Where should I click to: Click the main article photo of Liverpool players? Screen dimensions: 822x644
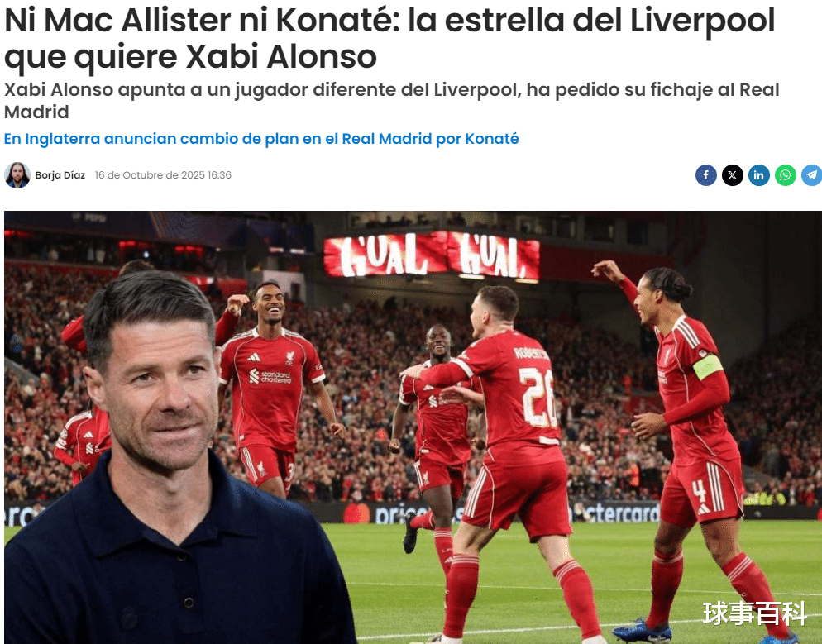point(413,427)
